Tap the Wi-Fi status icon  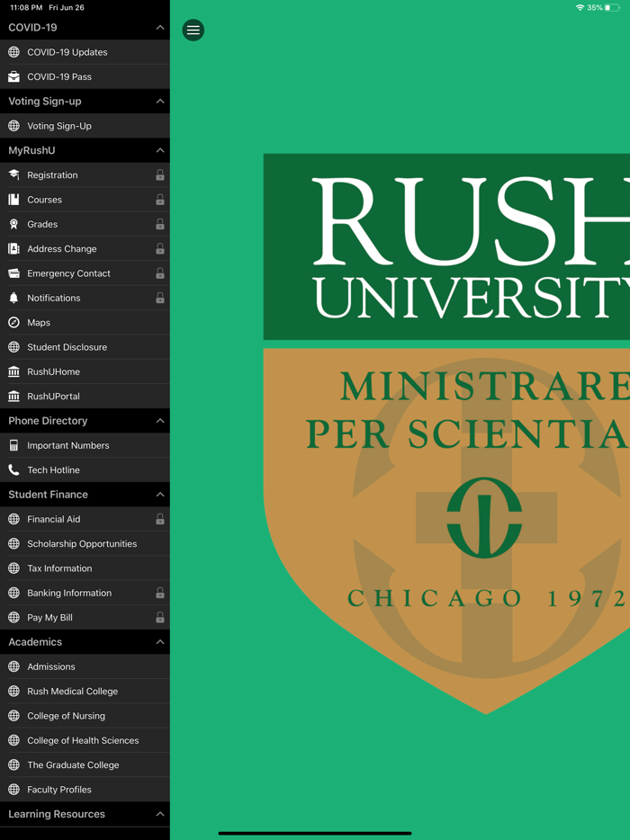click(580, 7)
